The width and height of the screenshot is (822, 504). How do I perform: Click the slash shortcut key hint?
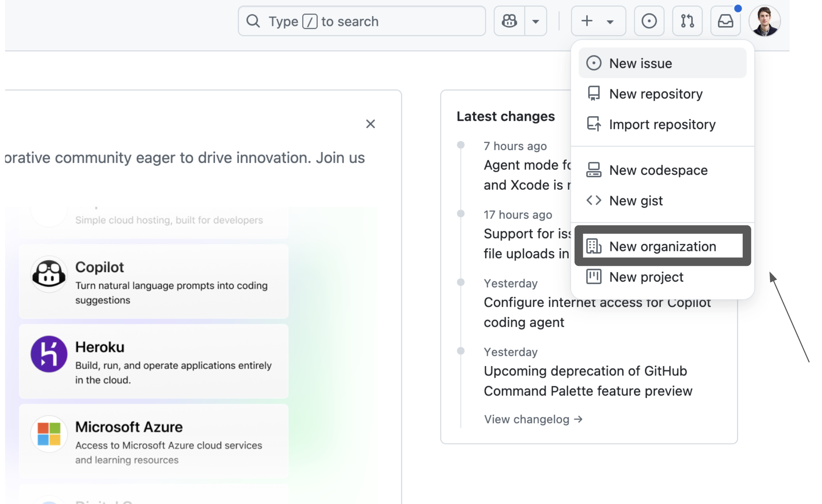coord(310,21)
